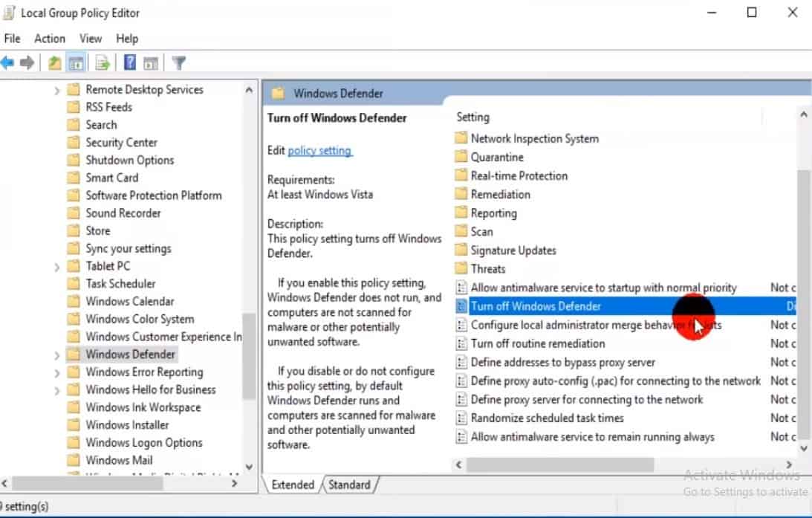812x518 pixels.
Task: Select Security Center in the tree
Action: pyautogui.click(x=122, y=143)
